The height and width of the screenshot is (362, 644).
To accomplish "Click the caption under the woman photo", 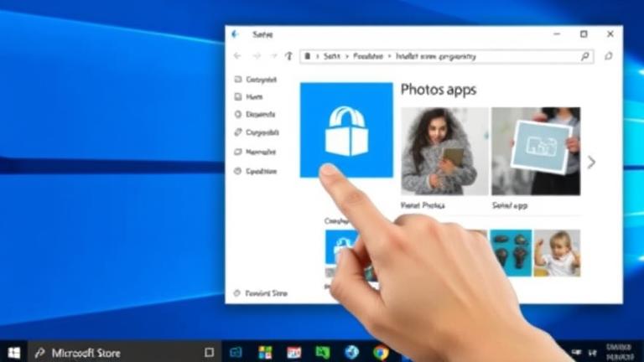I will pyautogui.click(x=423, y=205).
